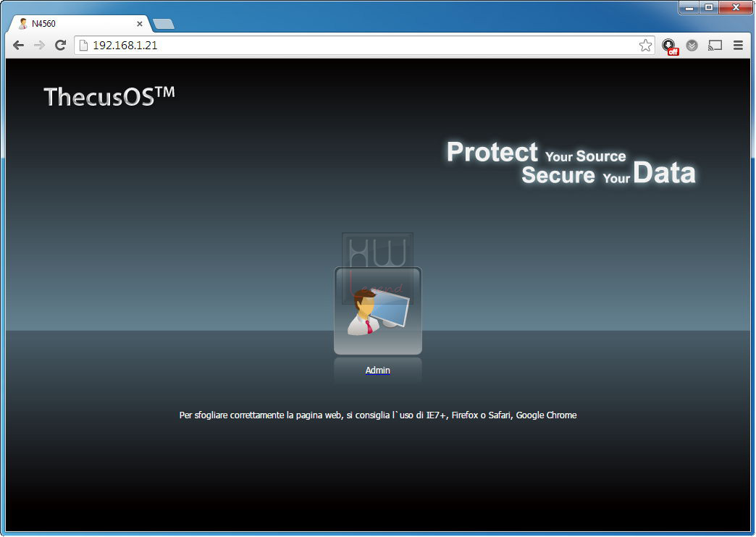This screenshot has height=537, width=756.
Task: Click the 'Secure Your Data' slogan text
Action: (x=608, y=173)
